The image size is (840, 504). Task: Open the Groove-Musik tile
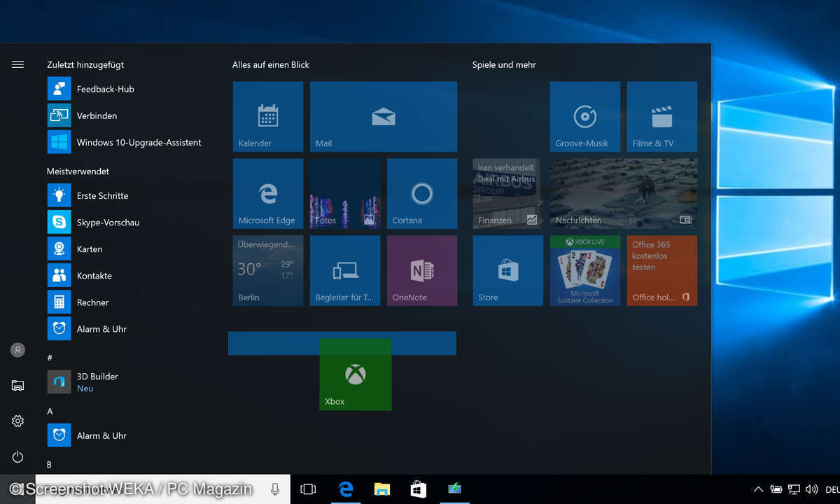585,117
